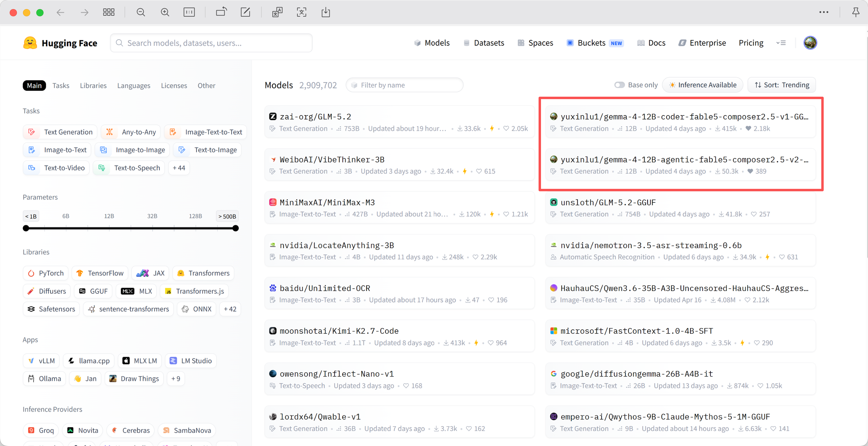Image resolution: width=868 pixels, height=446 pixels.
Task: Open the three-dot more options menu
Action: (824, 12)
